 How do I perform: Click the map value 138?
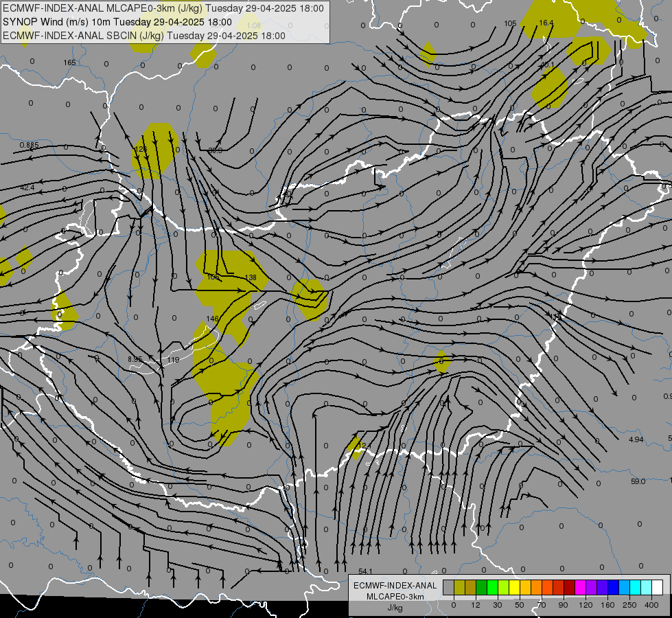click(251, 277)
